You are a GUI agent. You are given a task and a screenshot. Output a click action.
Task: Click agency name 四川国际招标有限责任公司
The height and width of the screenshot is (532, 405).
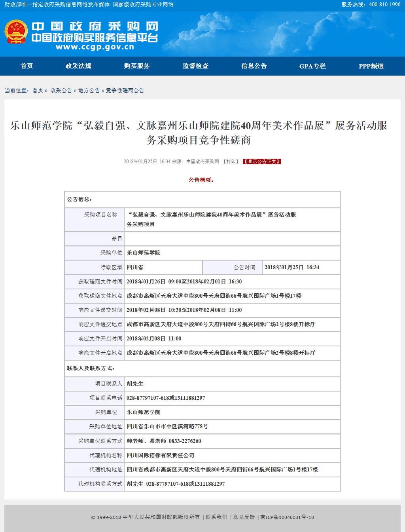click(x=160, y=455)
